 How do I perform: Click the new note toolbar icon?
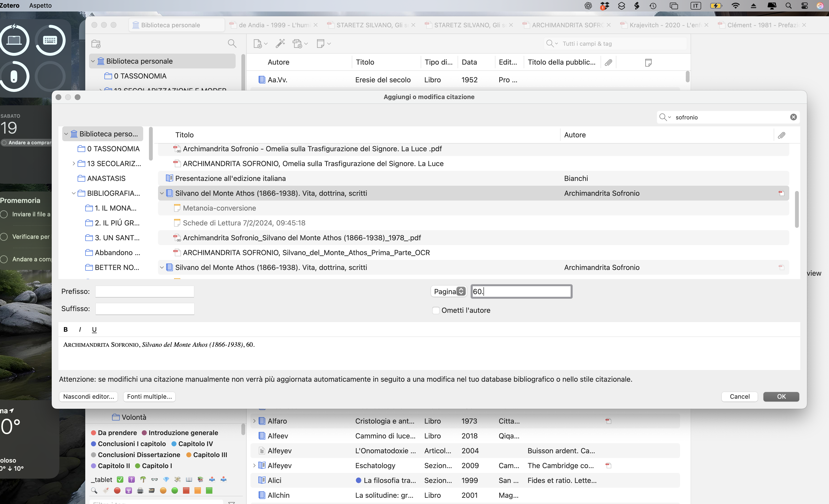tap(321, 43)
